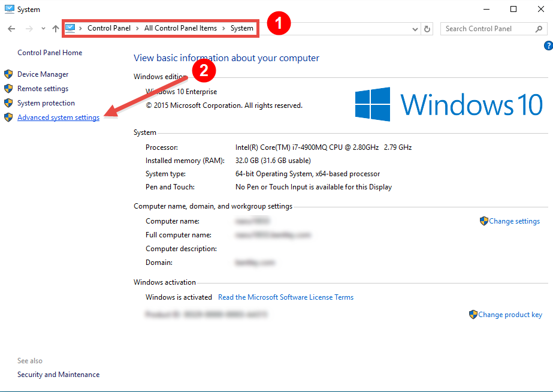Open address bar history dropdown
The width and height of the screenshot is (553, 392).
[x=415, y=29]
